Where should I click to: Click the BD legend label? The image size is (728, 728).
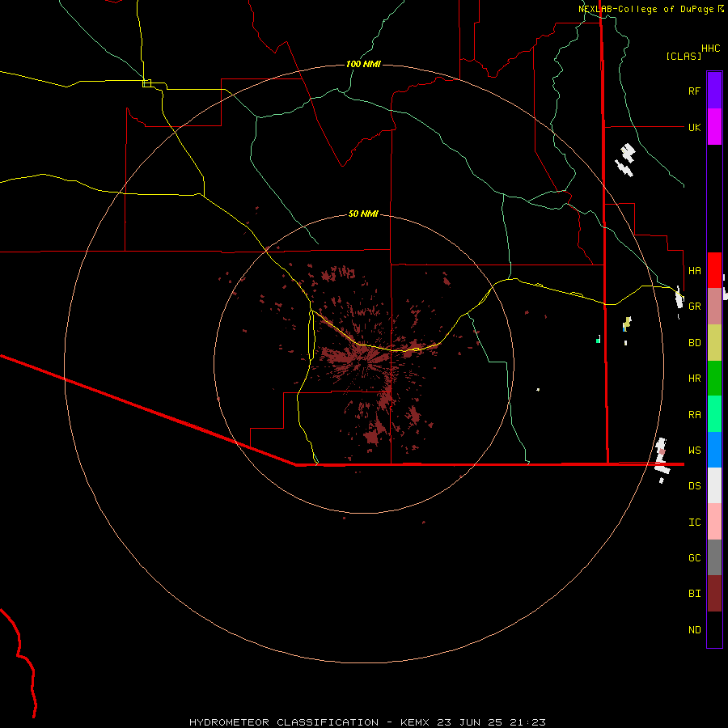click(694, 343)
